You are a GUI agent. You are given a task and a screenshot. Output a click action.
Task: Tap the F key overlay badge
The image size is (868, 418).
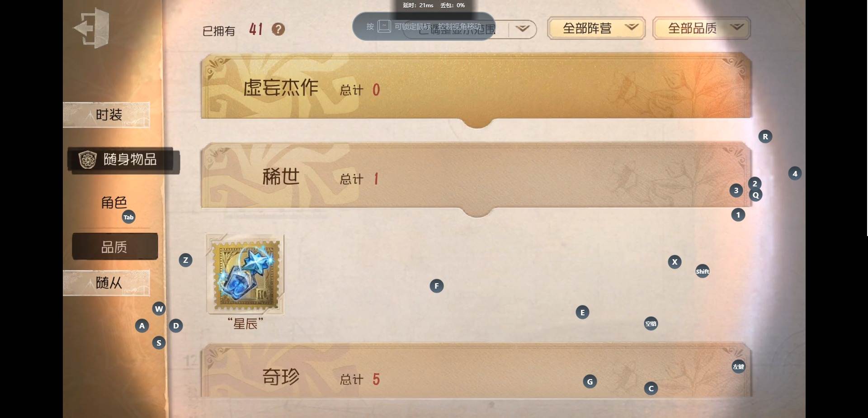[436, 286]
